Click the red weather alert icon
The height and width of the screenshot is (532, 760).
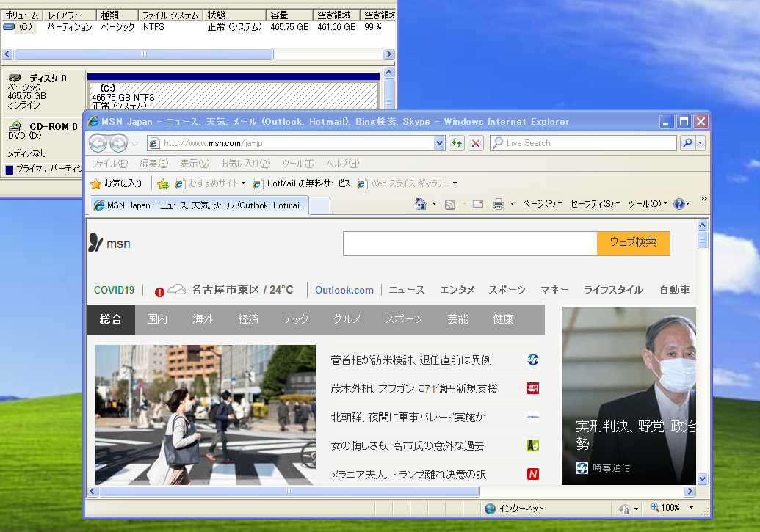(159, 291)
